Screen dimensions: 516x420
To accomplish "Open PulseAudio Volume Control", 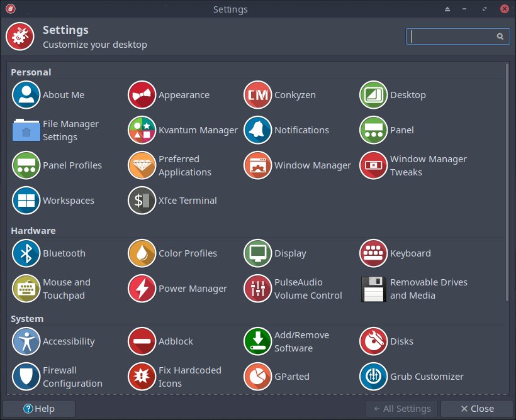I will pos(257,289).
